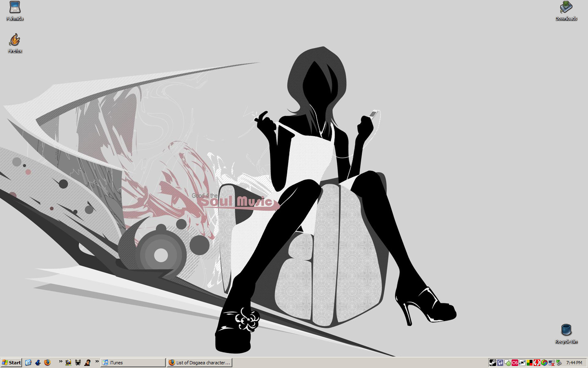Click the green chat status tray icon

click(508, 362)
